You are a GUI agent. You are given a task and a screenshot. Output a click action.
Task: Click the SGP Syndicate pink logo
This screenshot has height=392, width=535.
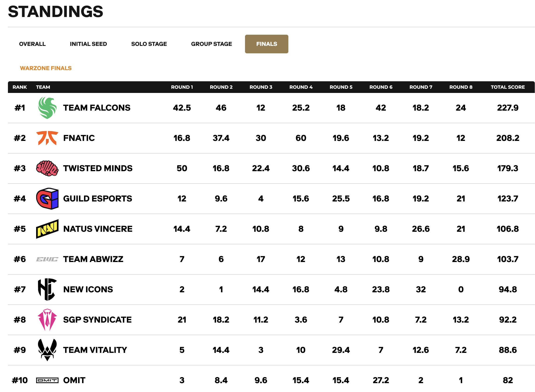47,320
